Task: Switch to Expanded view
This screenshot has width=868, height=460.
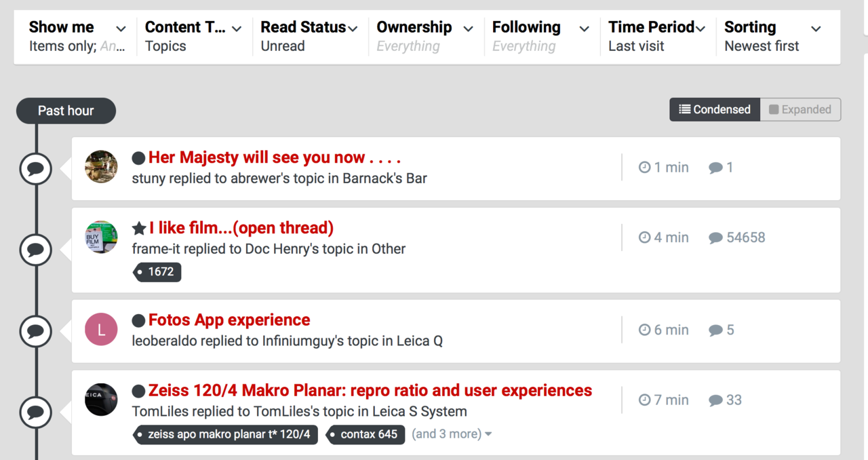Action: click(800, 109)
